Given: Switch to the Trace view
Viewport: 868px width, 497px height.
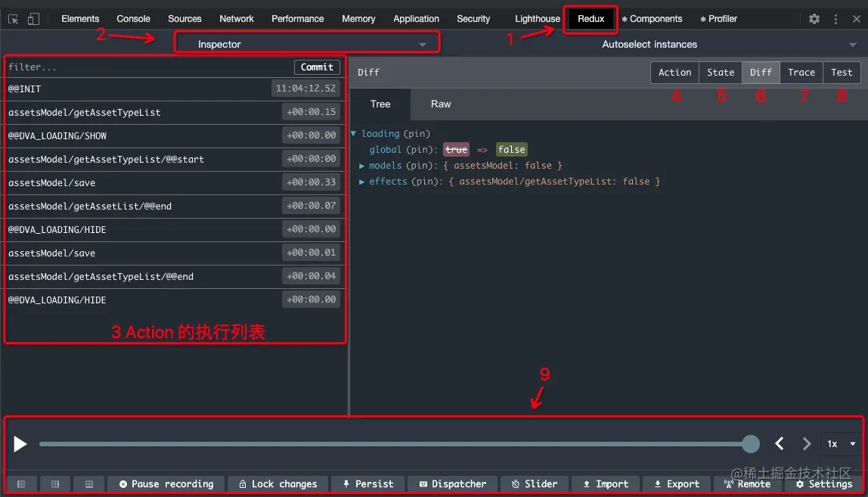Looking at the screenshot, I should pyautogui.click(x=801, y=72).
